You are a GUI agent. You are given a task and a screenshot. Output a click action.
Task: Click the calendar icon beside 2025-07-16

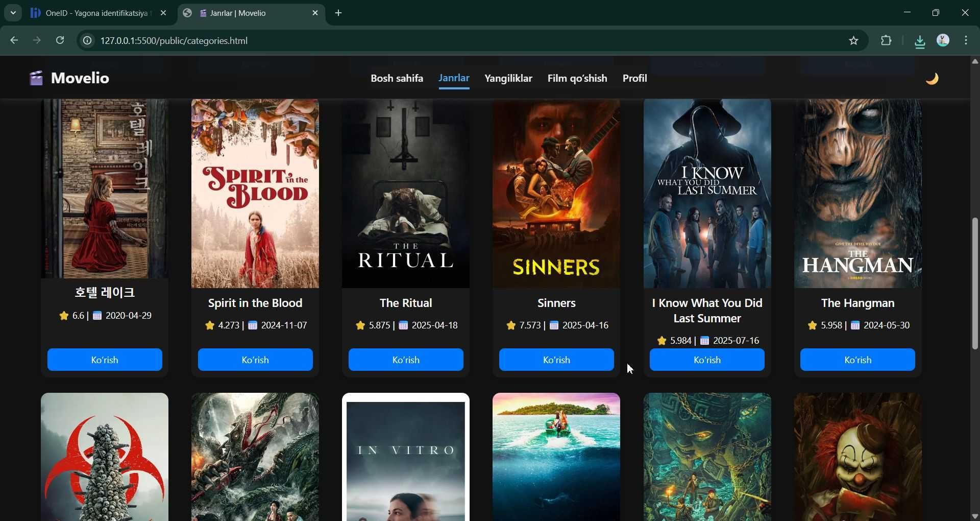705,341
